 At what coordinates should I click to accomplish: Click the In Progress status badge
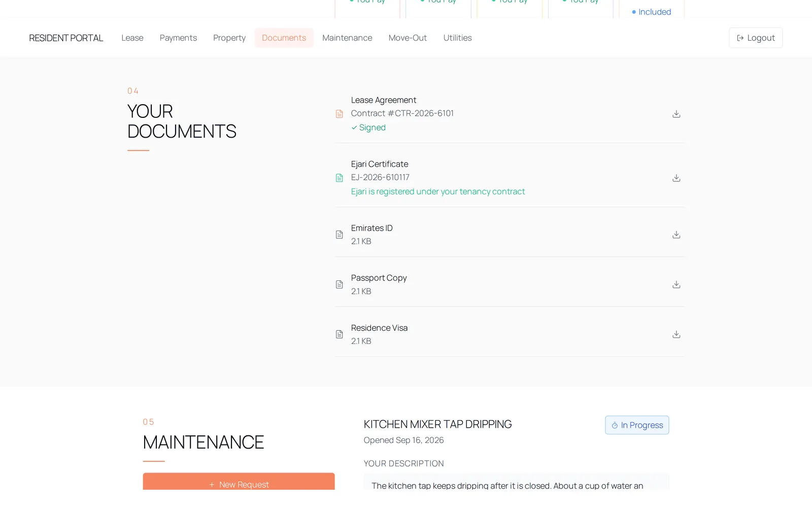pyautogui.click(x=637, y=425)
